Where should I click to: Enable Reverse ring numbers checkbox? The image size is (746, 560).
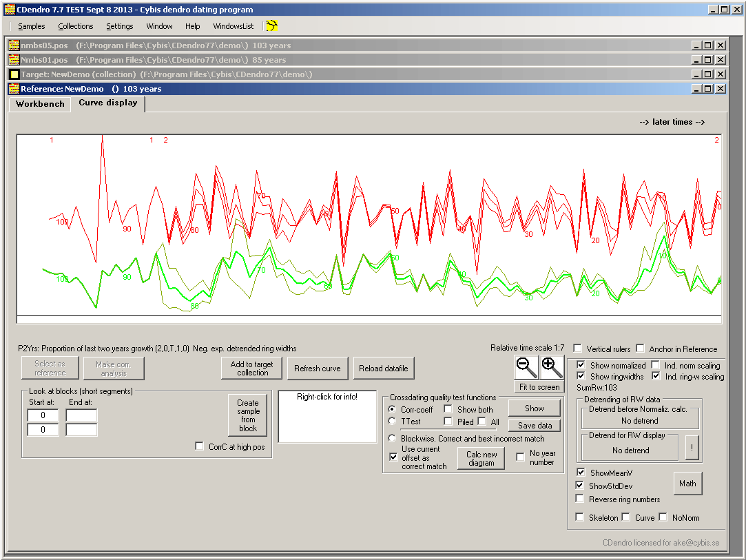click(579, 499)
